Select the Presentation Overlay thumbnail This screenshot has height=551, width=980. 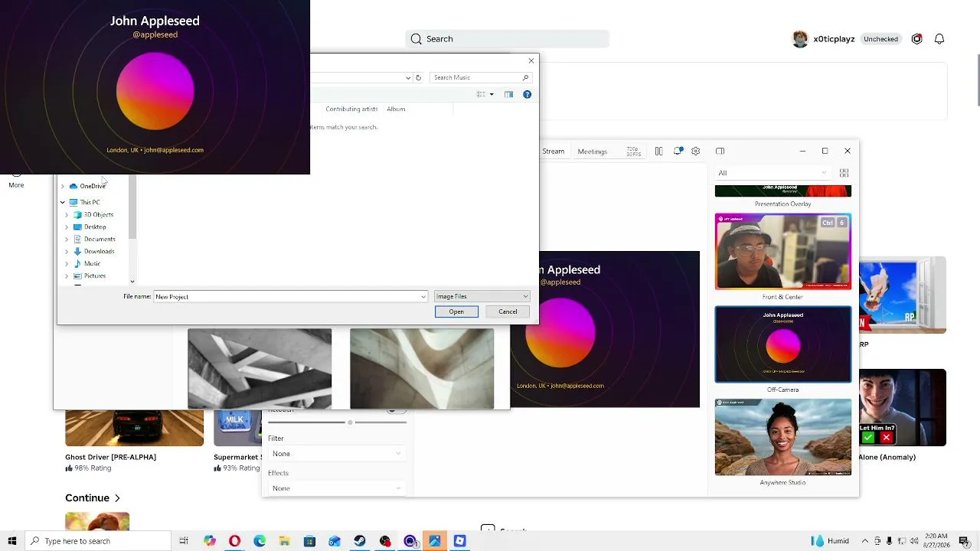tap(782, 191)
